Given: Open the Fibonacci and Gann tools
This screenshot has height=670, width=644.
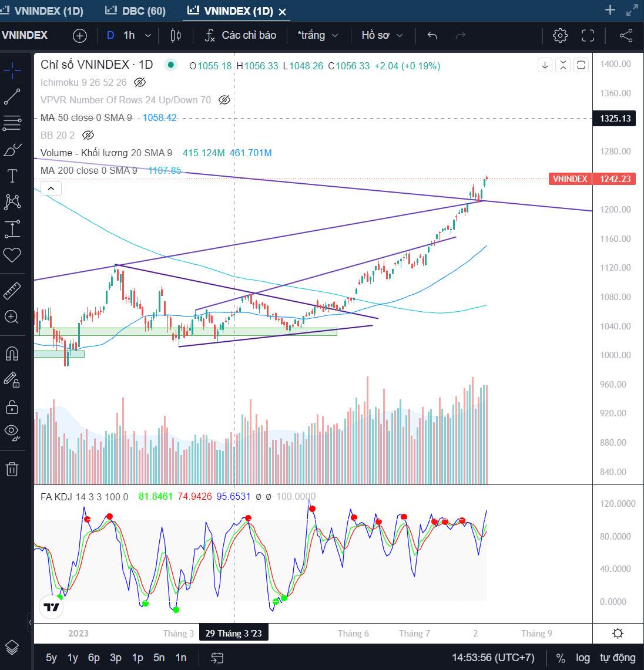Looking at the screenshot, I should point(12,123).
